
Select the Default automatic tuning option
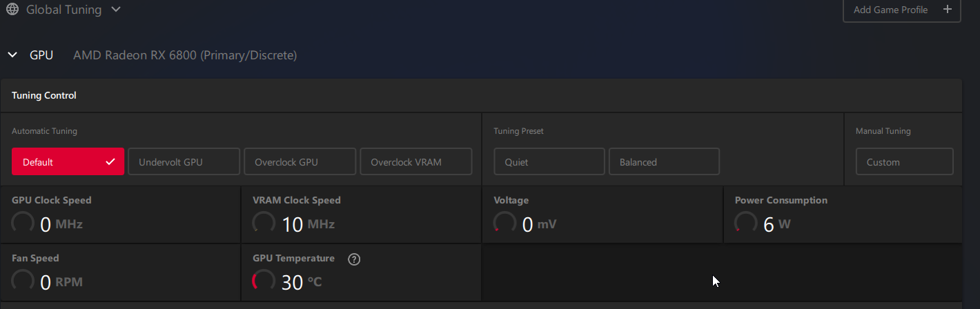click(x=68, y=162)
